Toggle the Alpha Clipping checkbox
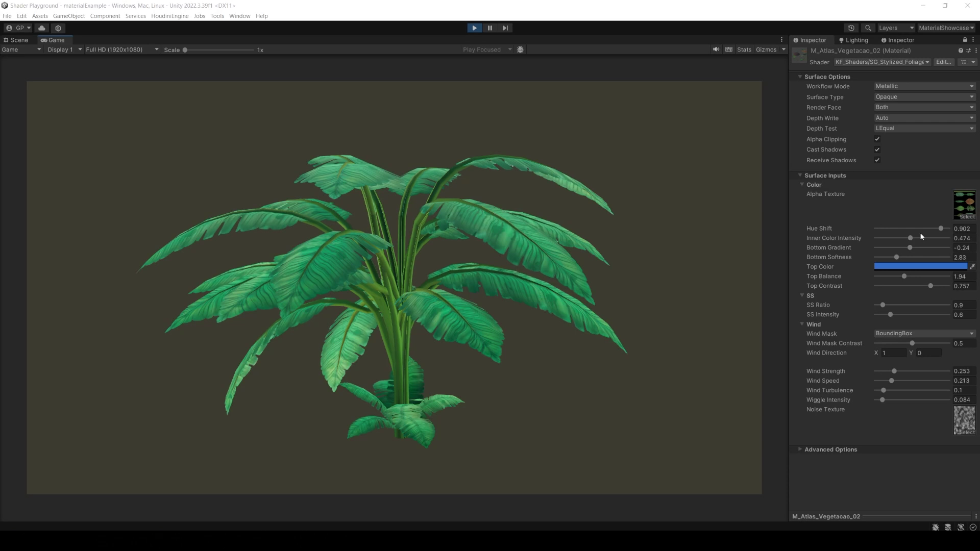980x551 pixels. pyautogui.click(x=877, y=139)
